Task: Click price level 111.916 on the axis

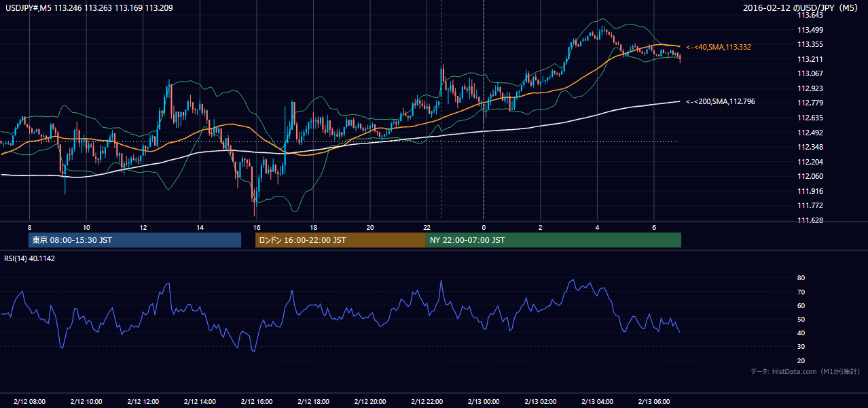Action: click(x=810, y=191)
